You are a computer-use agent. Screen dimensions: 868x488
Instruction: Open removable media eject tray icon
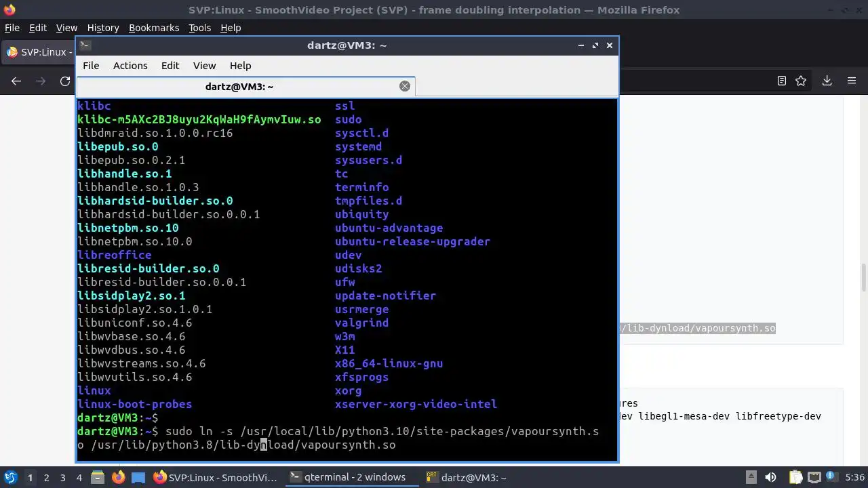point(750,477)
